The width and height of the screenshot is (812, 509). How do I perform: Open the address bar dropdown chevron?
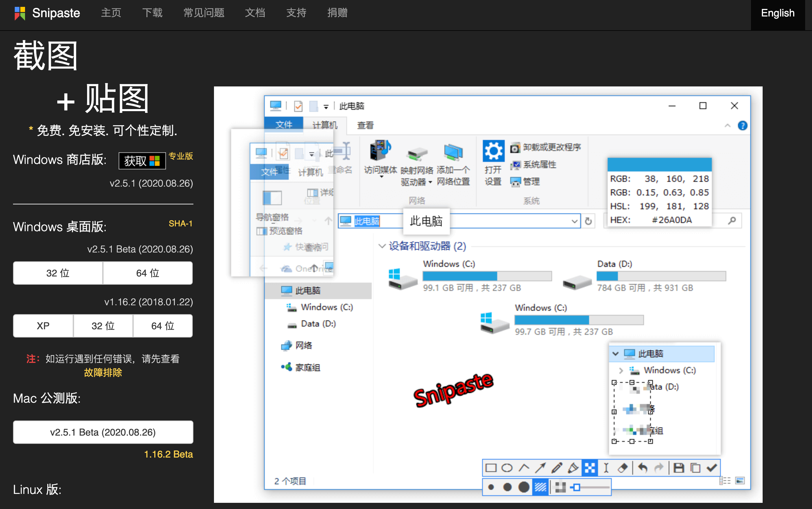574,221
